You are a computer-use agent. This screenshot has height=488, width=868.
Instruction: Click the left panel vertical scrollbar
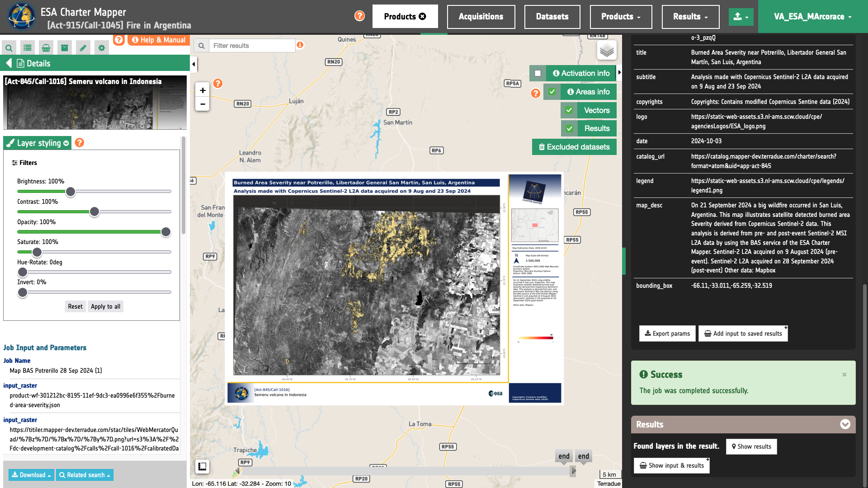[x=184, y=185]
